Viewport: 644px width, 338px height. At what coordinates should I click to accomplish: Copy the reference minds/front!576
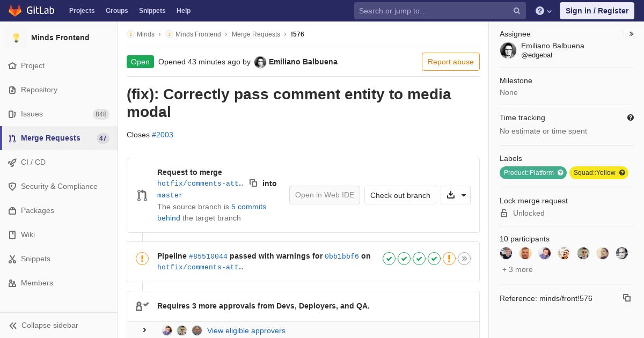click(x=627, y=298)
